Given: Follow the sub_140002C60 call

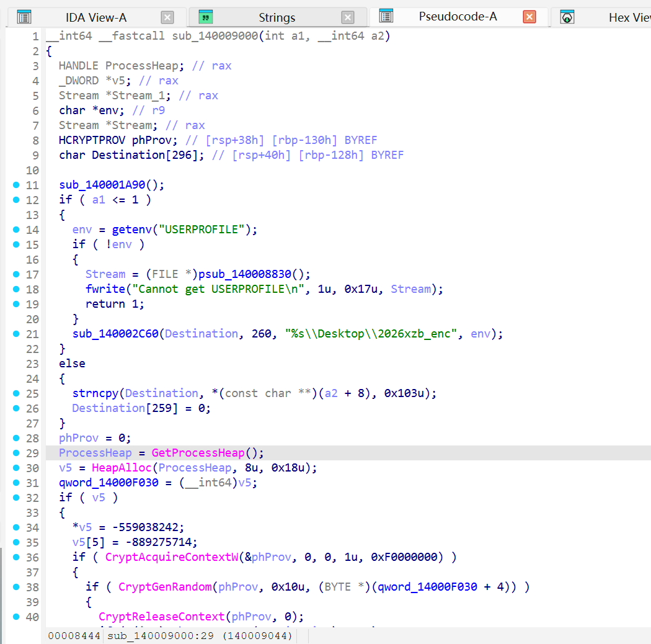Looking at the screenshot, I should pos(115,334).
